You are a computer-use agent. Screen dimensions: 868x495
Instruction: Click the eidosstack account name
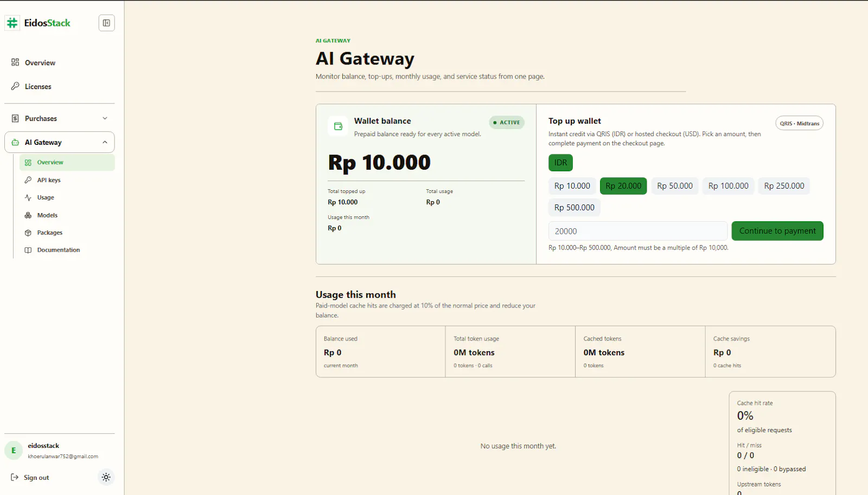click(x=43, y=446)
